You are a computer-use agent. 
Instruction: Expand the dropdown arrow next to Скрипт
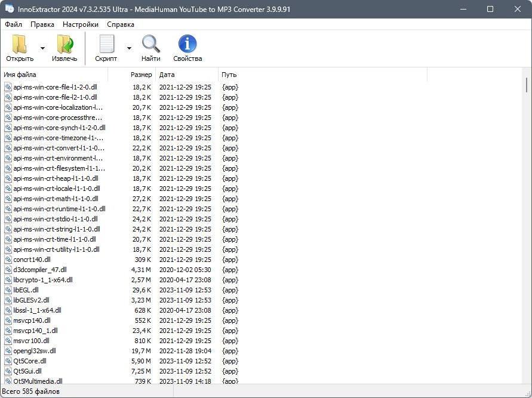click(129, 48)
